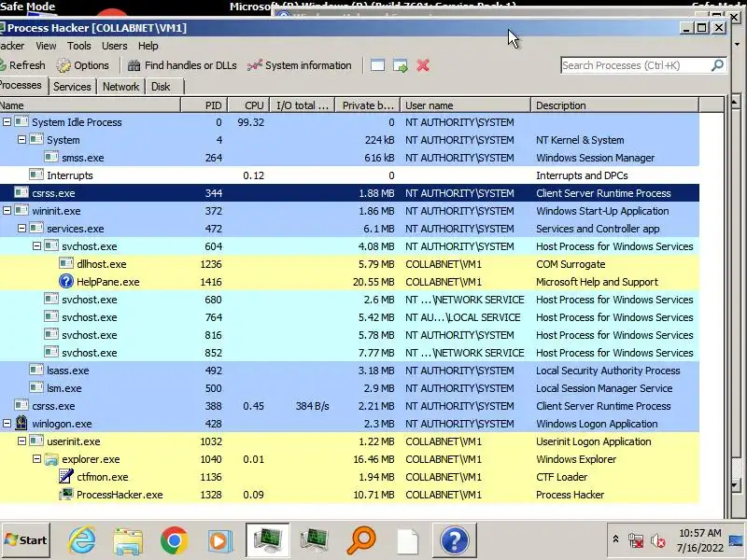The height and width of the screenshot is (560, 747).
Task: Collapse the winlogon.exe tree node
Action: coord(7,424)
